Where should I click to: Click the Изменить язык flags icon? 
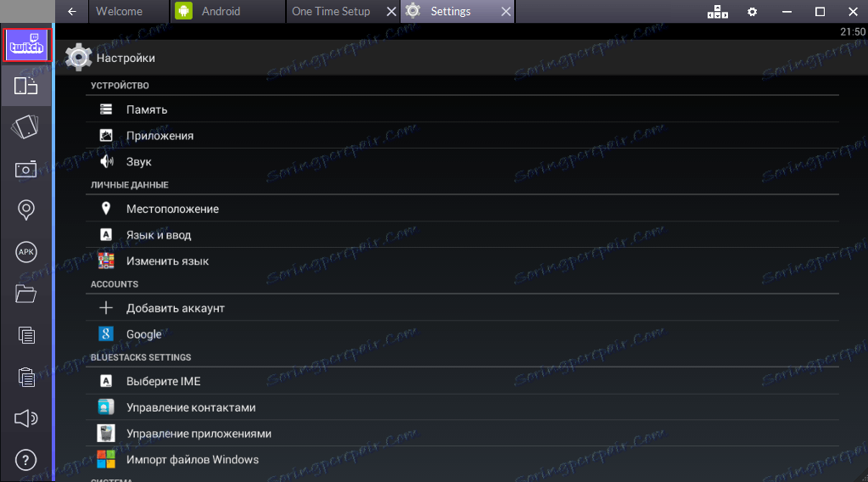click(x=106, y=261)
